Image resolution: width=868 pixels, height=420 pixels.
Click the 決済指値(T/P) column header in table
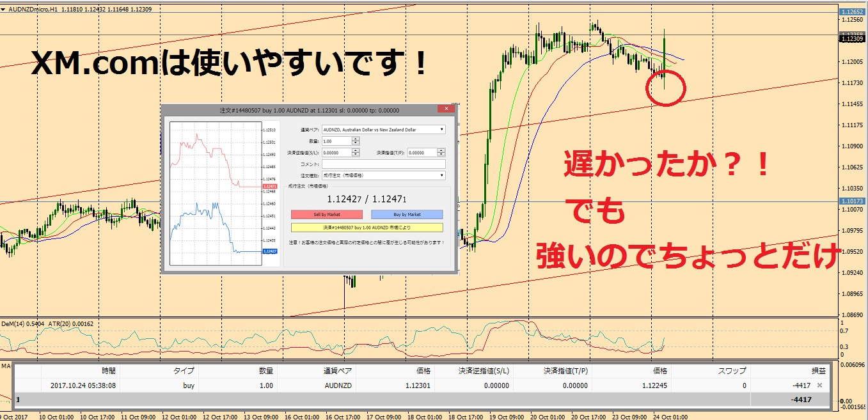[565, 371]
